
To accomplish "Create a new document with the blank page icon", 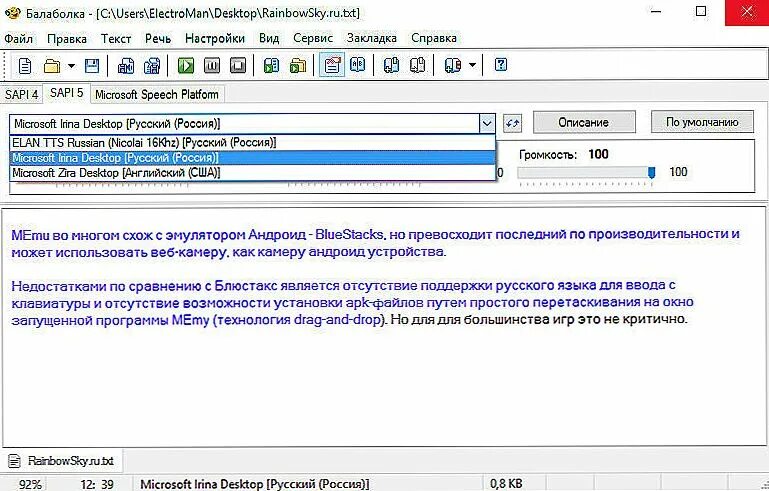I will (25, 65).
